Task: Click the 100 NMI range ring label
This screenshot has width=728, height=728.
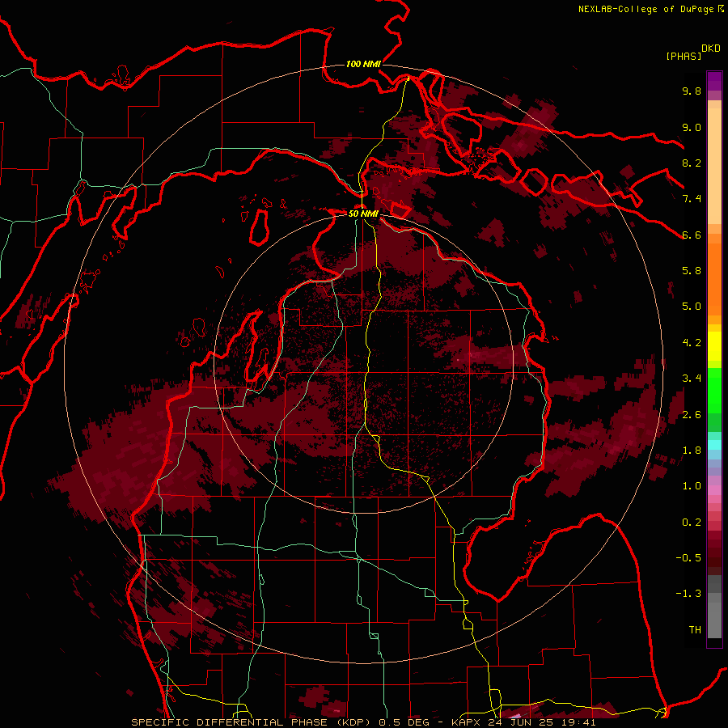Action: tap(363, 64)
